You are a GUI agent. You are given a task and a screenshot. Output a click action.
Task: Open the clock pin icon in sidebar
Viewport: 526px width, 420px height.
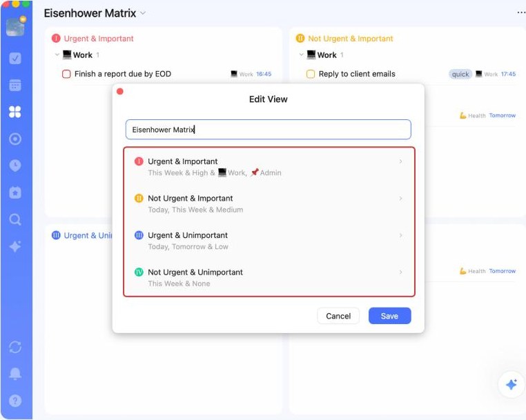15,166
